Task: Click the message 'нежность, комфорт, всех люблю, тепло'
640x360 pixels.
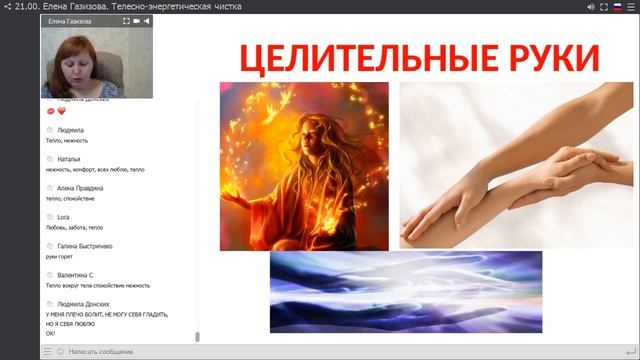Action: coord(95,169)
